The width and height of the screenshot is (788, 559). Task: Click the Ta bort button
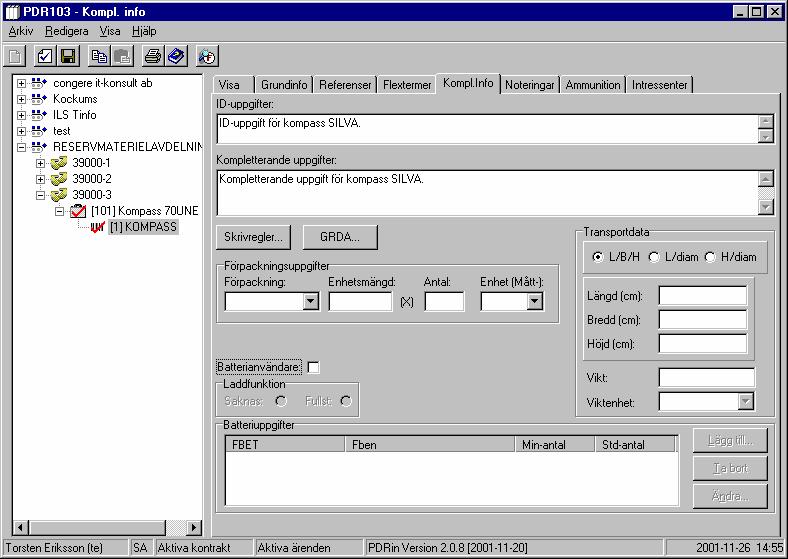[730, 469]
